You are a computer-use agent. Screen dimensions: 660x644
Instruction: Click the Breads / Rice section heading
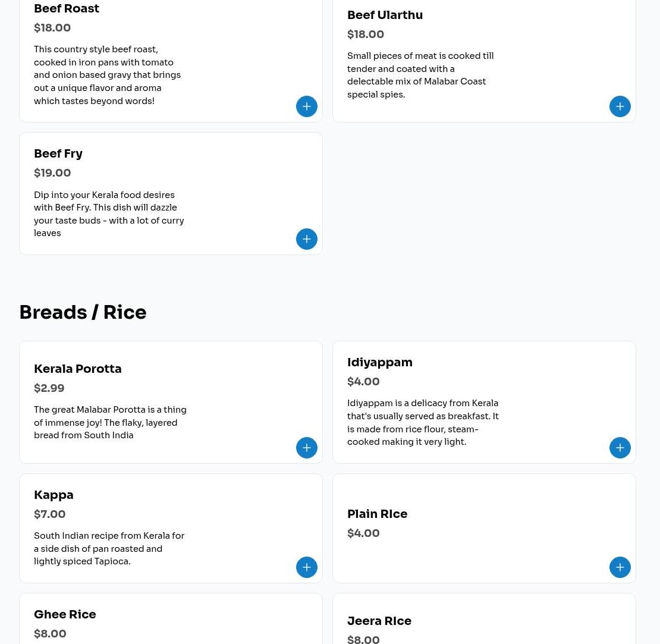(83, 313)
